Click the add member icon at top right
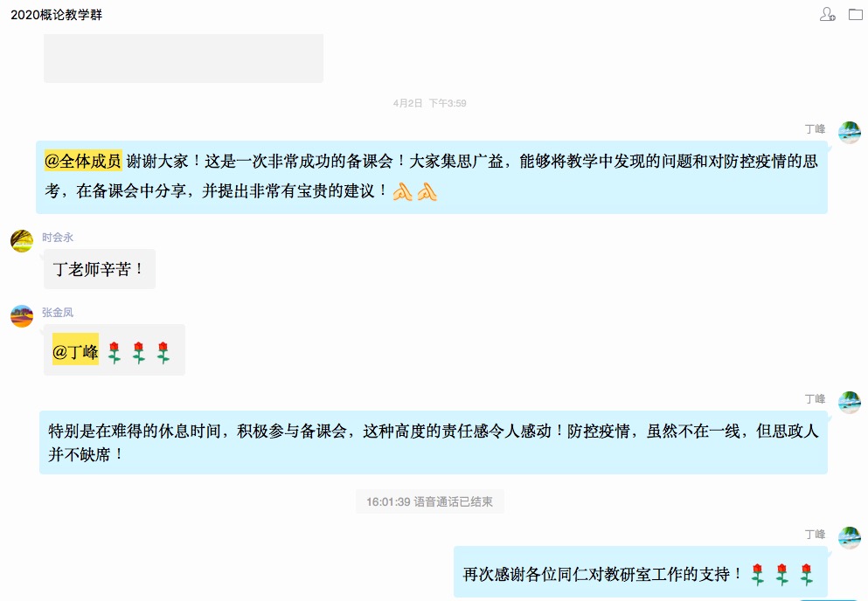 click(x=827, y=14)
